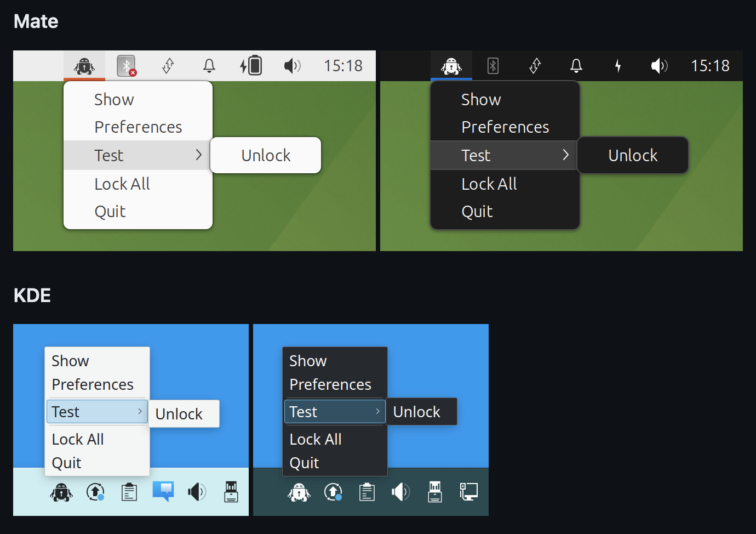Click the Cryptomator tray icon in dark Mate panel
Image resolution: width=756 pixels, height=534 pixels.
pos(451,66)
